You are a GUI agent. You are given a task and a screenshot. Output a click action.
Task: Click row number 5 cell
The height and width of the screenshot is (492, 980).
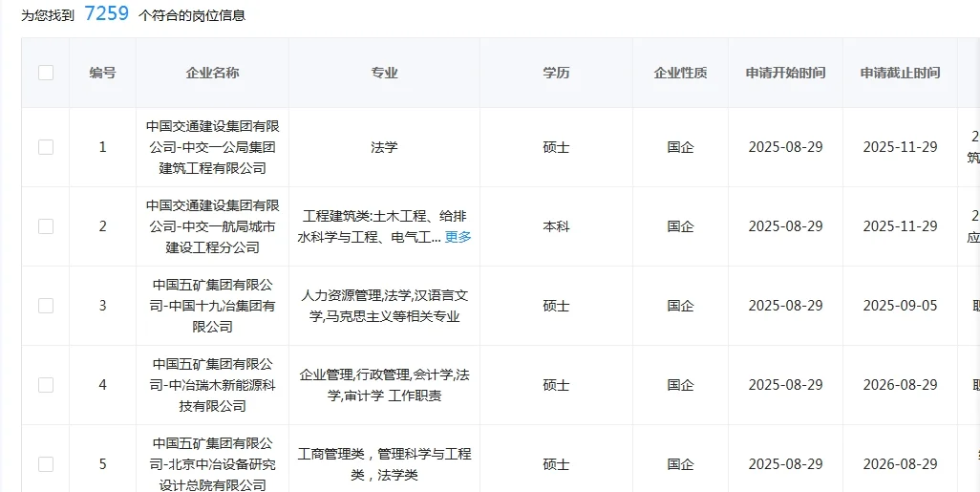[x=102, y=464]
